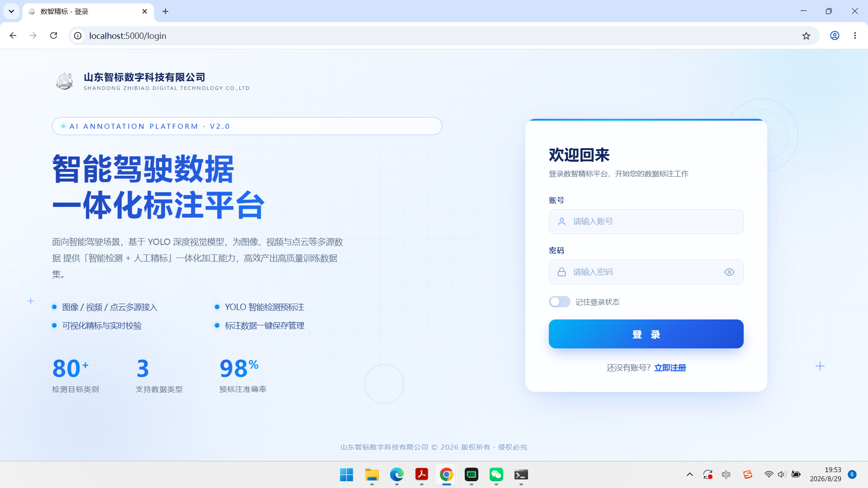
Task: Select the 数智精标 - 登录 tab
Action: (x=88, y=12)
